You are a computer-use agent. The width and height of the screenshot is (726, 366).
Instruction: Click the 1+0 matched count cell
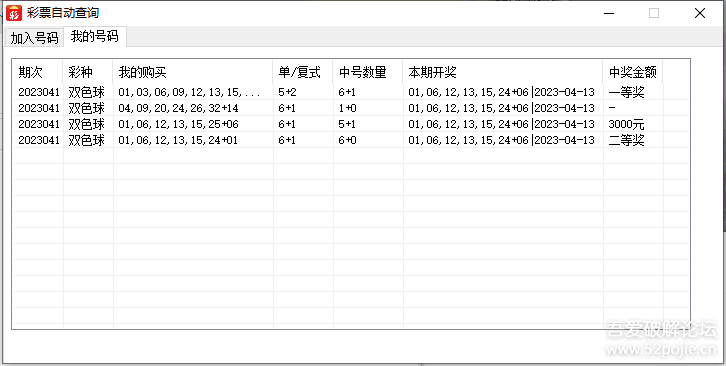(x=347, y=108)
